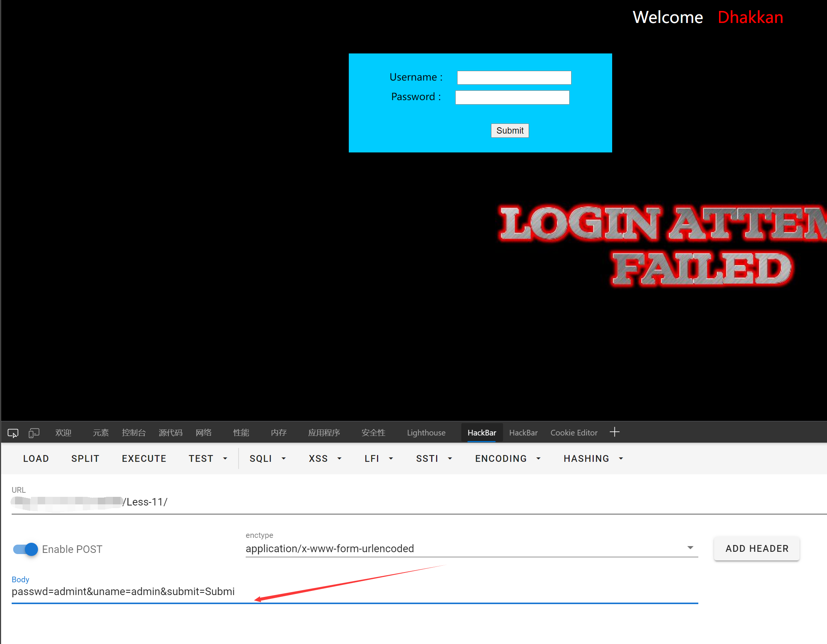The width and height of the screenshot is (827, 644).
Task: Click the plus icon to add tool tab
Action: point(614,432)
